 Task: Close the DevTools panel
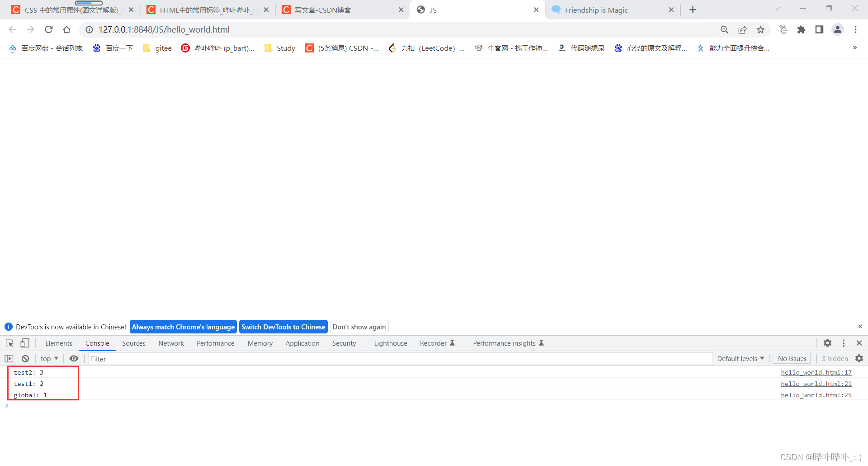859,343
